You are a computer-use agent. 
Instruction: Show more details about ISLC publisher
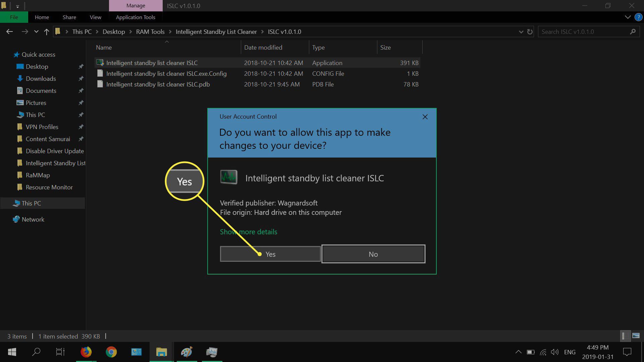click(248, 232)
